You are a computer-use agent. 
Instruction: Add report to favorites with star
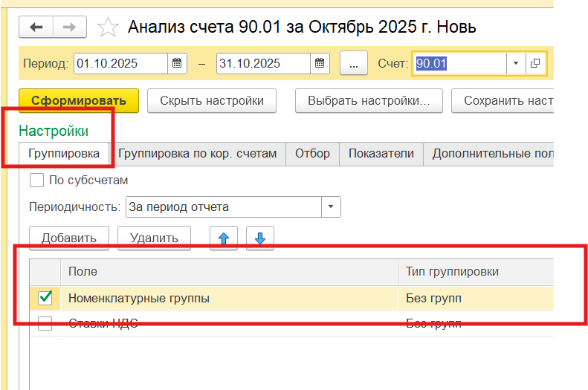click(109, 28)
